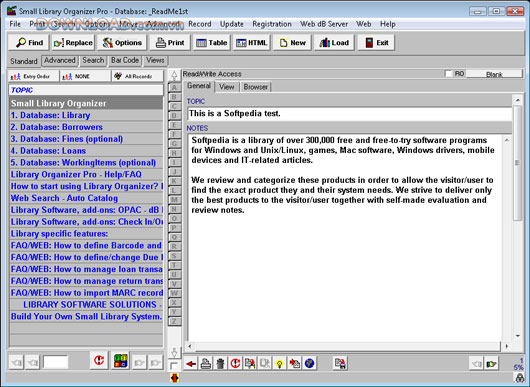This screenshot has height=387, width=530.
Task: Toggle the RO read-only checkbox
Action: point(449,74)
